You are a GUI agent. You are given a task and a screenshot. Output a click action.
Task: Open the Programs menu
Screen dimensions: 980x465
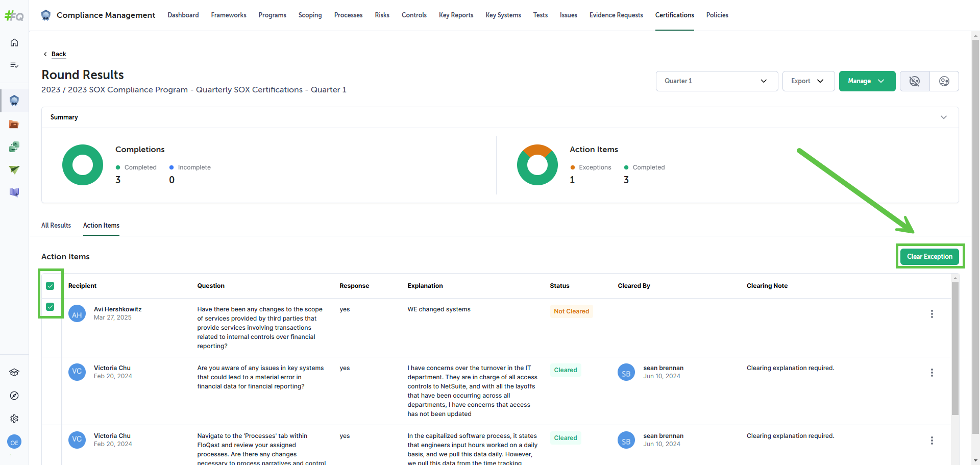click(272, 15)
